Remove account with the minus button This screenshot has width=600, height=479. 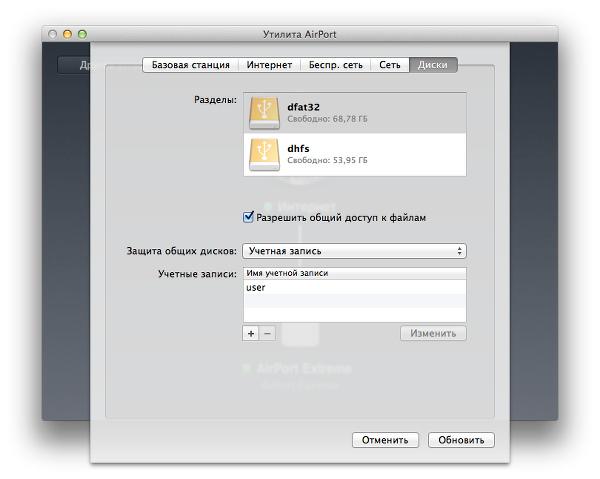267,333
